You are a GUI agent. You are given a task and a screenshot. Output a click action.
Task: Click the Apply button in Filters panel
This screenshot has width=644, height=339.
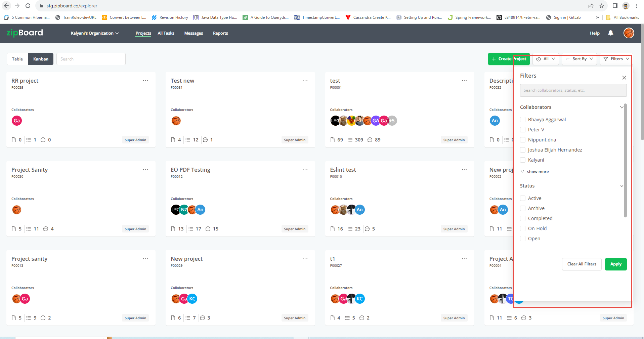615,264
